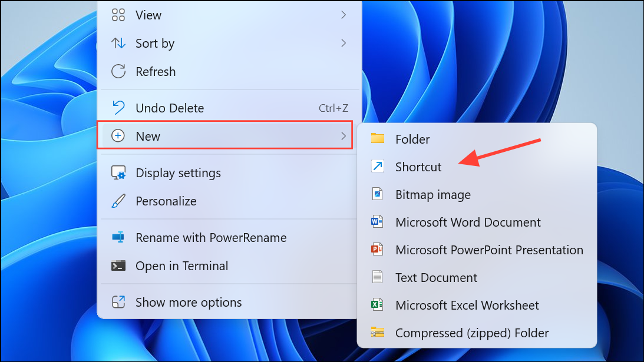Viewport: 644px width, 362px height.
Task: Click the Microsoft PowerPoint Presentation icon
Action: coord(379,250)
